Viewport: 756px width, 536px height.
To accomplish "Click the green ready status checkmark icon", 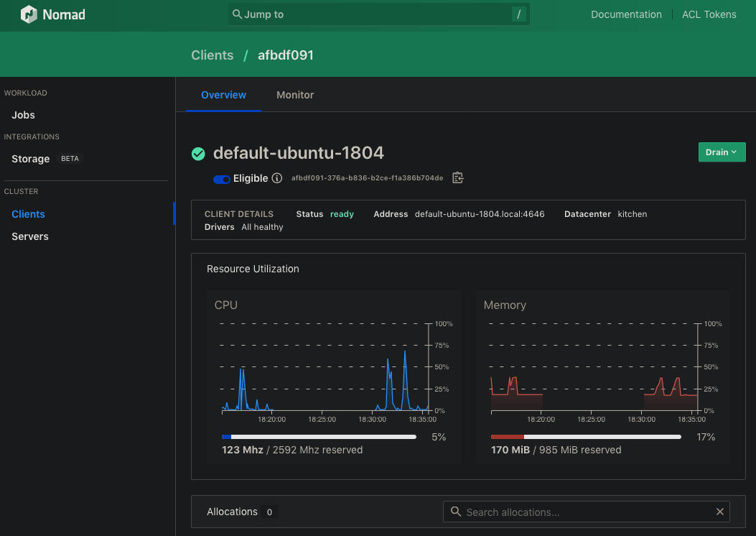I will [198, 154].
